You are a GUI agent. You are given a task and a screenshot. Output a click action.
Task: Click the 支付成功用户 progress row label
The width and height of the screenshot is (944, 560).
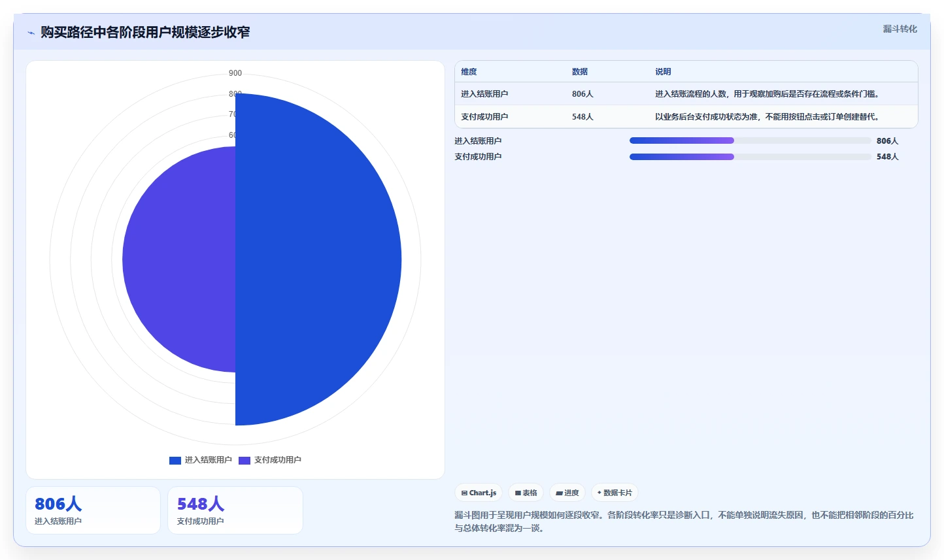(x=478, y=156)
